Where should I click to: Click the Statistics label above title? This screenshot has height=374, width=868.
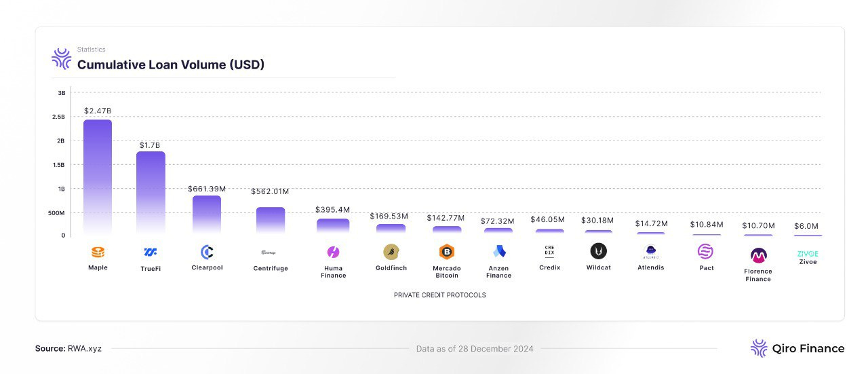click(x=92, y=50)
